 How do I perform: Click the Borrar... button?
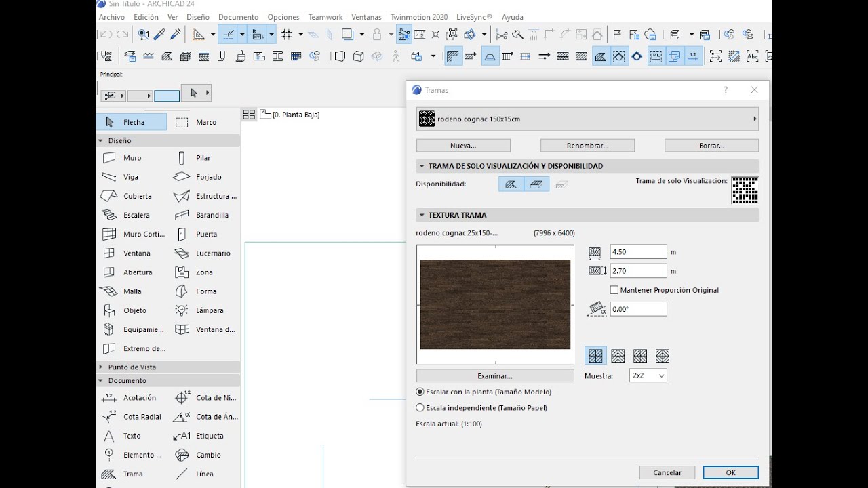click(711, 146)
